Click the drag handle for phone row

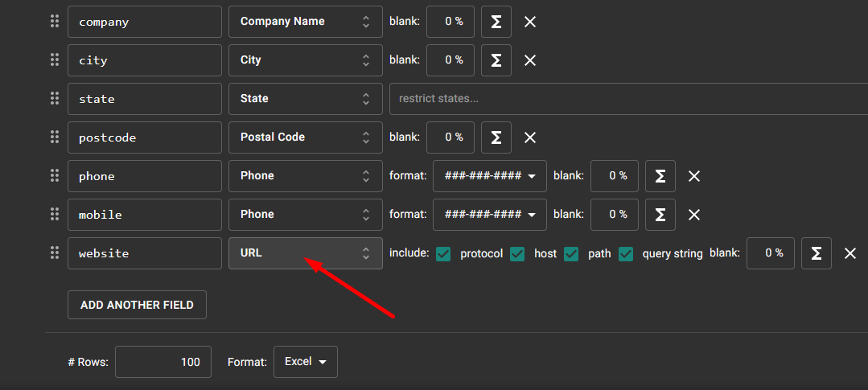click(x=54, y=176)
